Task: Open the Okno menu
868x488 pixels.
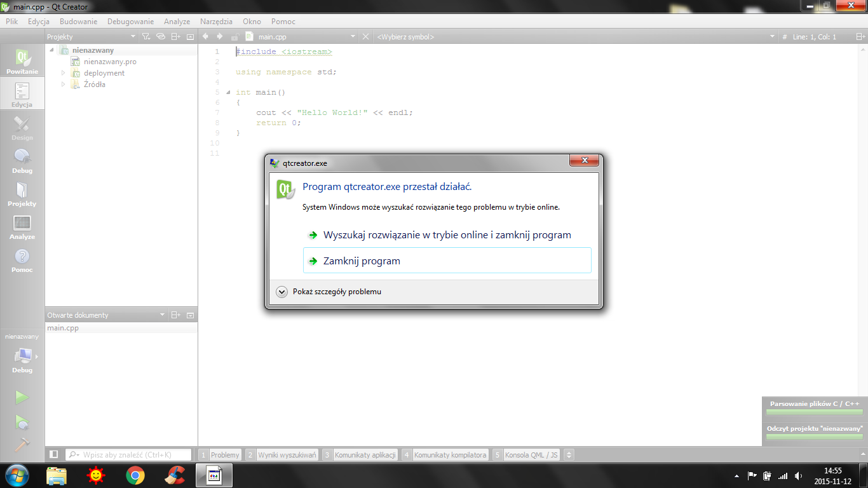Action: 252,22
